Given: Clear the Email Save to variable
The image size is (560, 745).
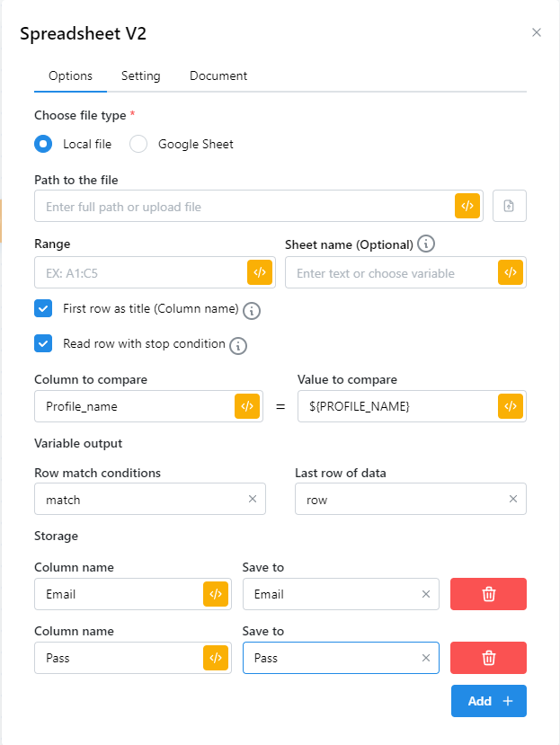Looking at the screenshot, I should [426, 594].
